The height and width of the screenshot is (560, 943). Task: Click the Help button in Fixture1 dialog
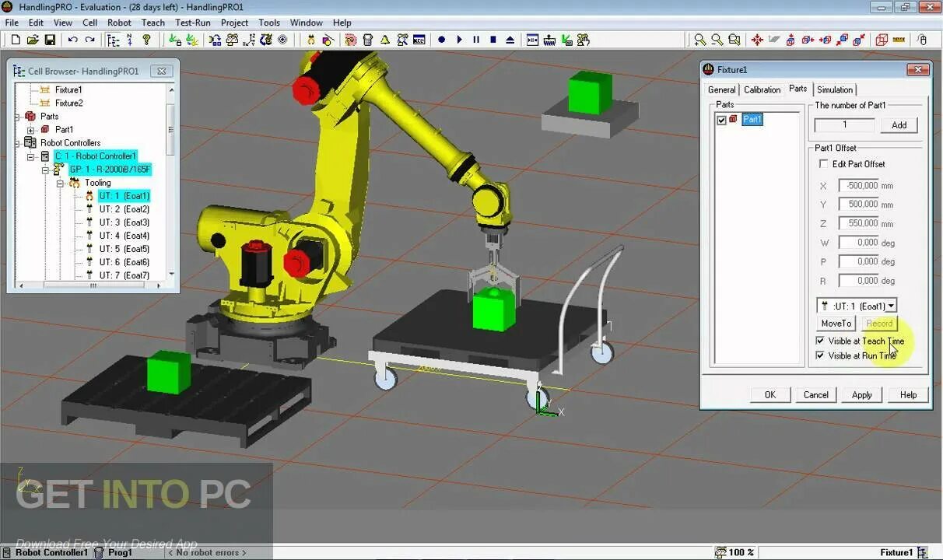[x=908, y=395]
